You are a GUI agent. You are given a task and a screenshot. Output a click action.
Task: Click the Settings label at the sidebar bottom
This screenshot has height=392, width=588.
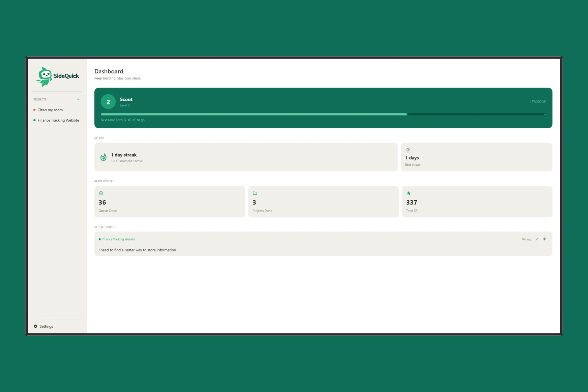tap(46, 326)
